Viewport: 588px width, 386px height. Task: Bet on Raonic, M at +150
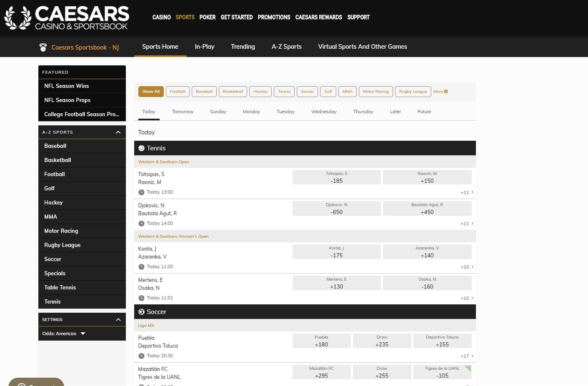point(427,177)
